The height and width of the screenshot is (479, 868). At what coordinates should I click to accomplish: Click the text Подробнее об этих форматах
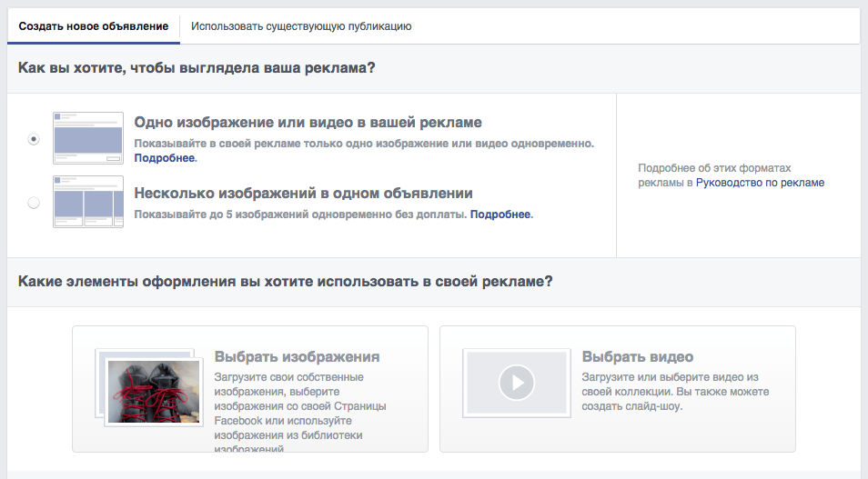click(x=714, y=167)
